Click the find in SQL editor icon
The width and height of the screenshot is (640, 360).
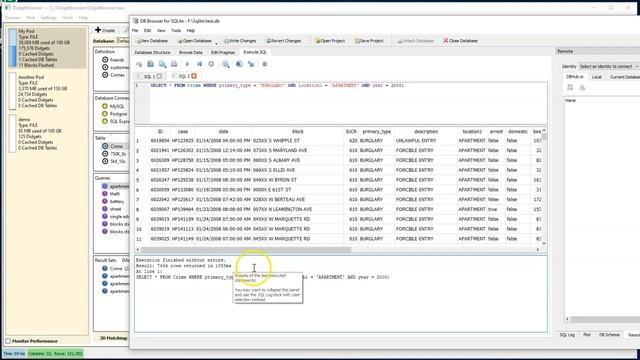pos(162,64)
